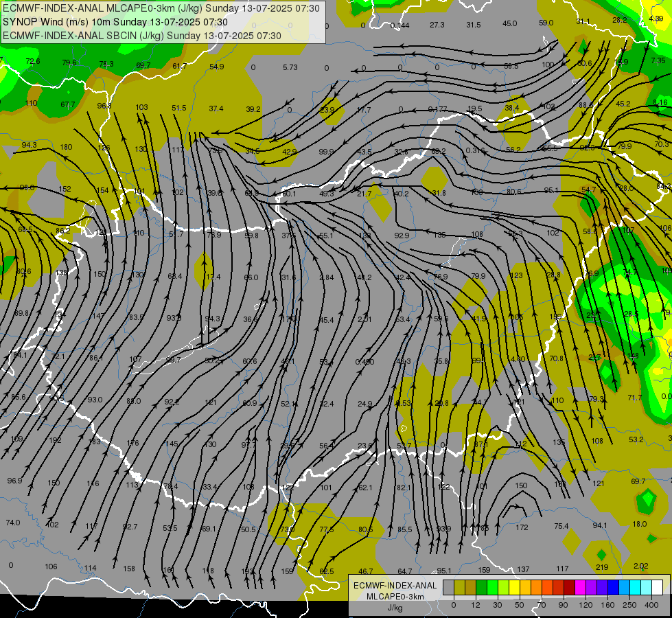
Task: Click the dark red legend swatch
Action: tap(570, 588)
